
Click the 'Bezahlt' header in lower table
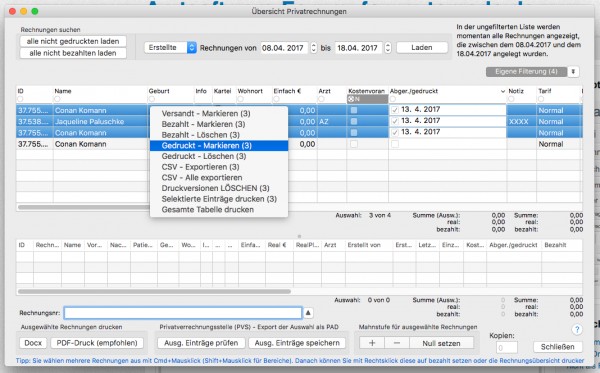(555, 245)
